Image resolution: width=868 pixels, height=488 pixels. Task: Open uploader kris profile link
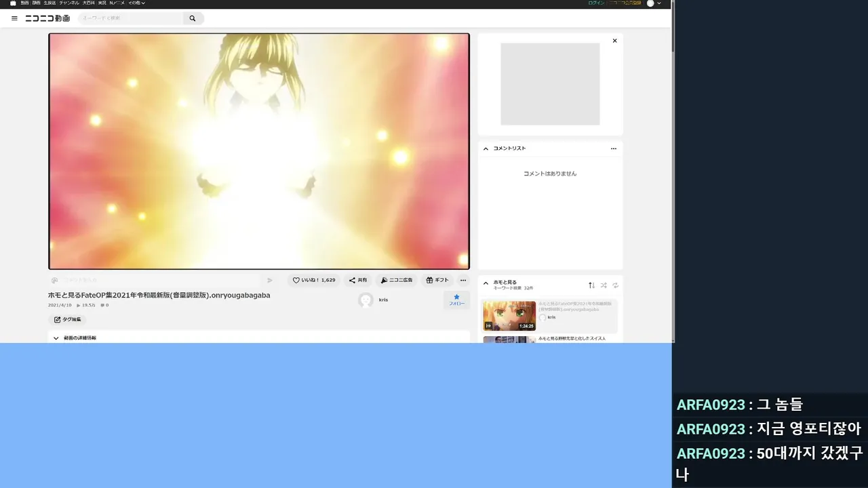pyautogui.click(x=383, y=300)
